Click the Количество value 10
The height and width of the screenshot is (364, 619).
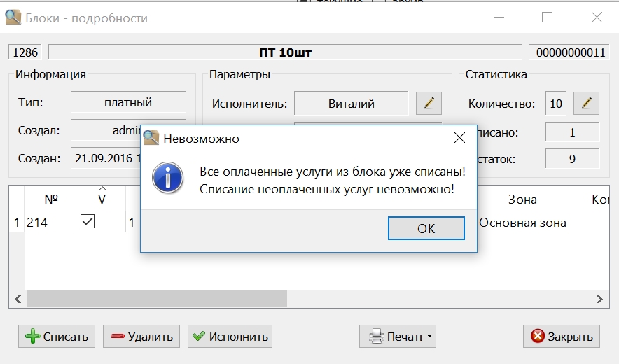556,104
